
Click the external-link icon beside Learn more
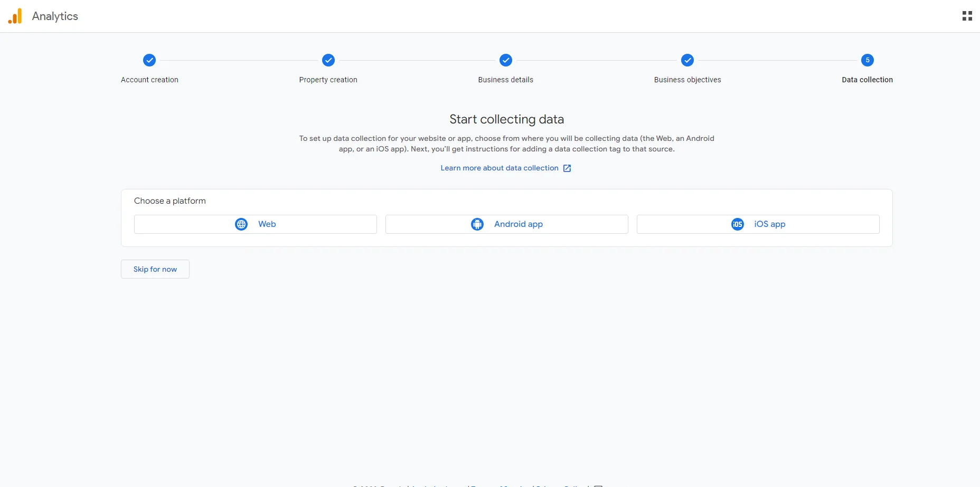click(567, 168)
